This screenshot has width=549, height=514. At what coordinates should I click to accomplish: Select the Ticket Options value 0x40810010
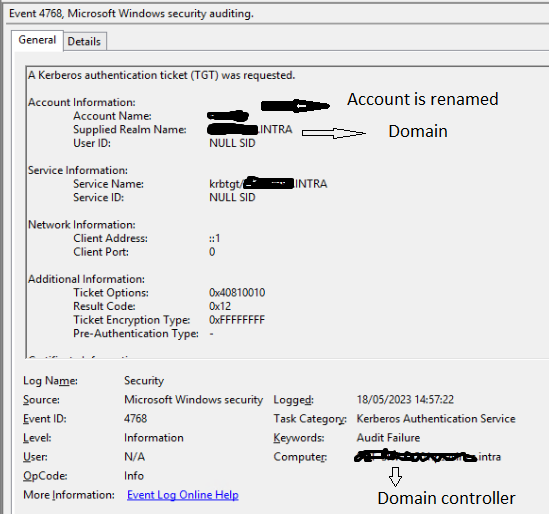(x=237, y=293)
